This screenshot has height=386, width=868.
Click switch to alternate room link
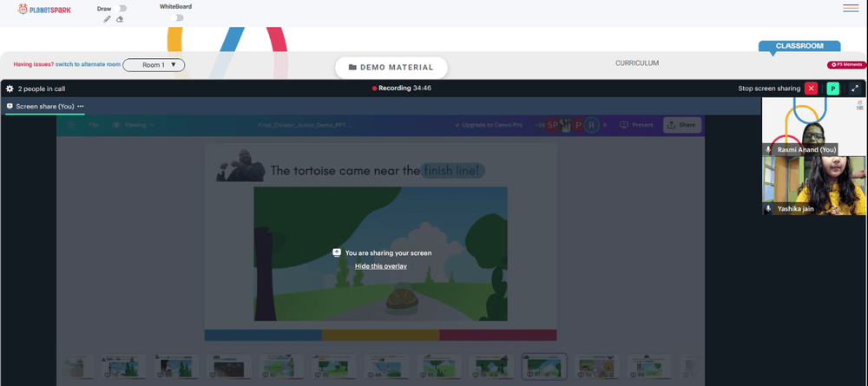tap(88, 65)
